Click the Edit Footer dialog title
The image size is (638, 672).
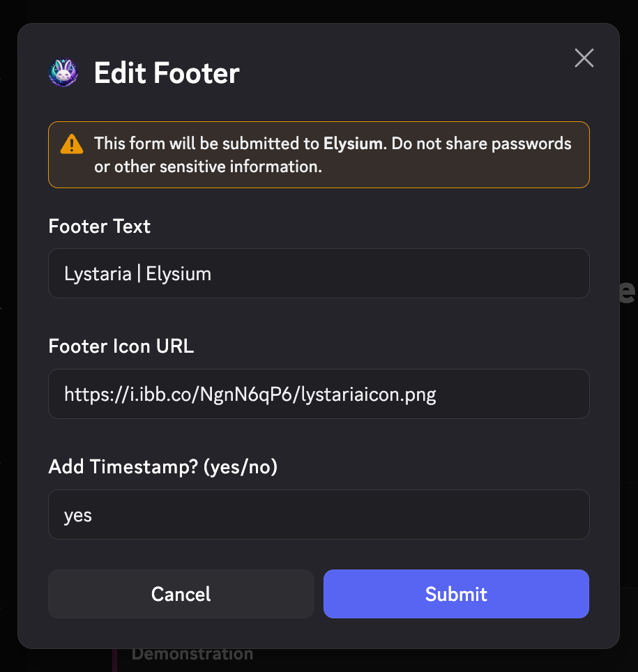tap(167, 73)
